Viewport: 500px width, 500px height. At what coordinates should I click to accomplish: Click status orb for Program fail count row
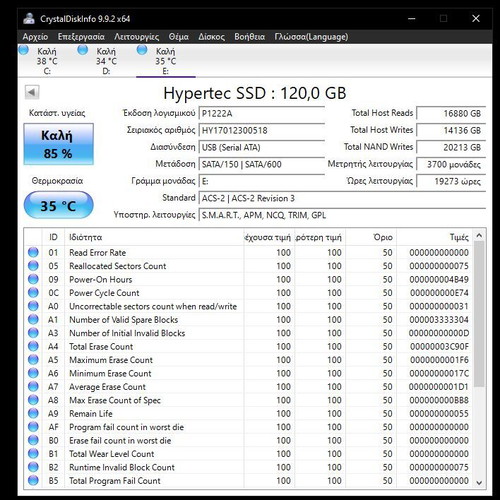pyautogui.click(x=33, y=427)
